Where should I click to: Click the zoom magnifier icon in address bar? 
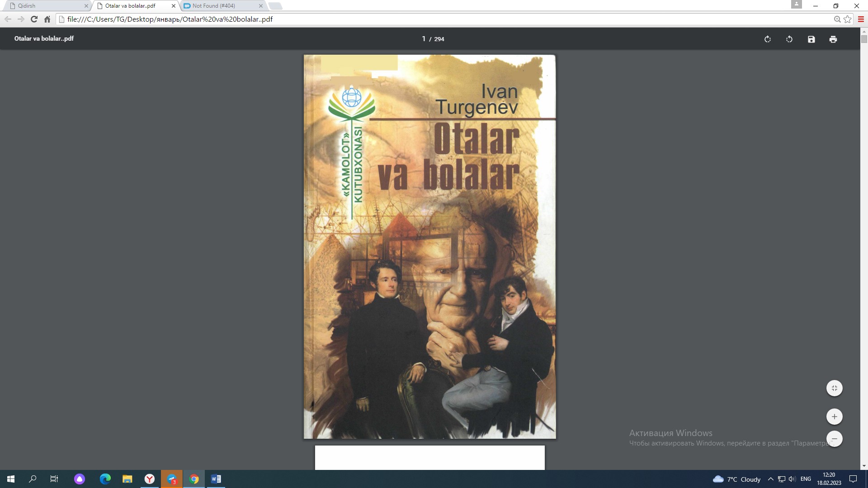(837, 19)
